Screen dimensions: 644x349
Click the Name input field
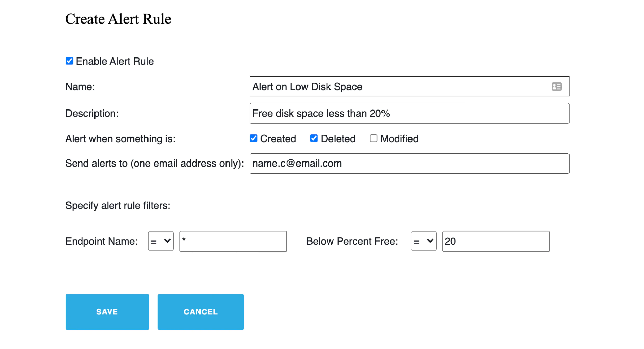pyautogui.click(x=408, y=86)
